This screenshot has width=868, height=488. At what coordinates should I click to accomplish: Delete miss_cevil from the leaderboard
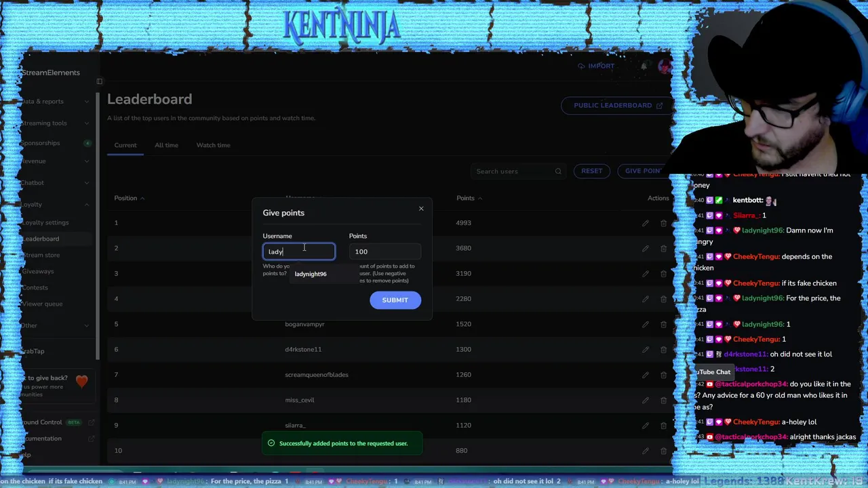[x=663, y=400]
